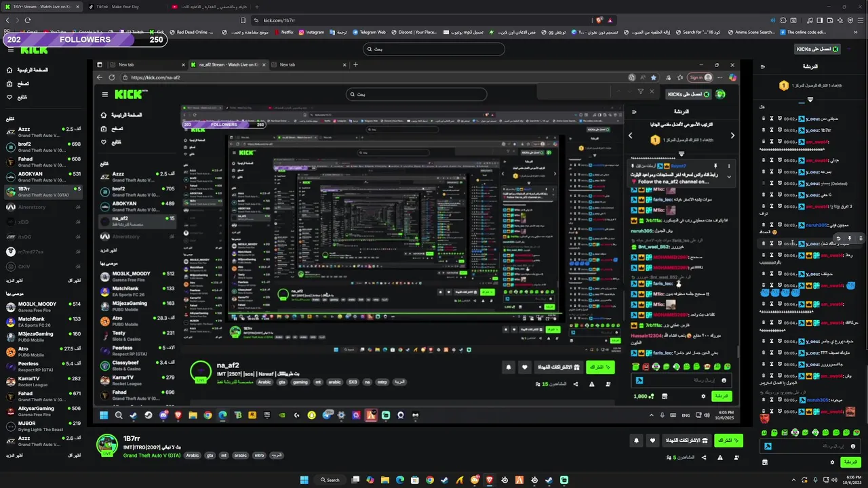Open 1B7rr channel avatar below the video
The width and height of the screenshot is (868, 488).
(107, 445)
